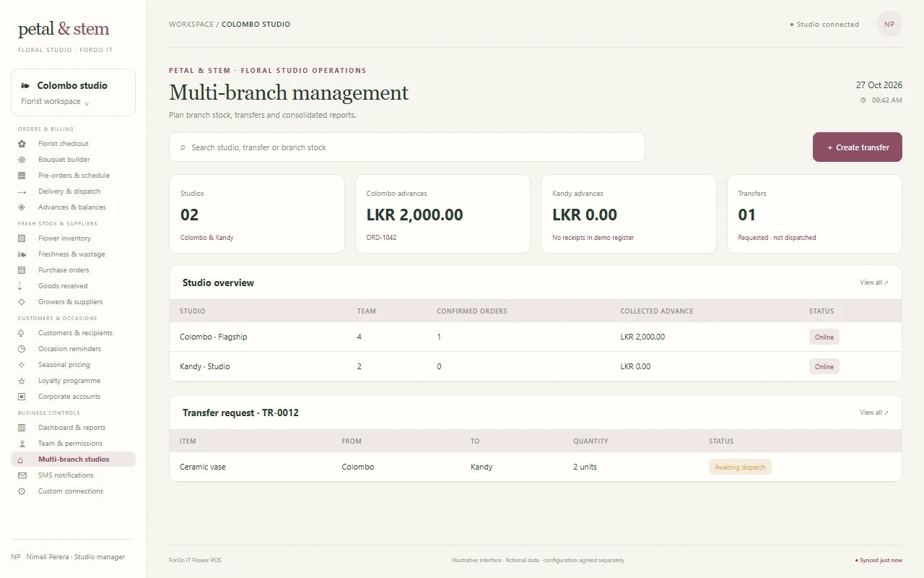Click the NP user avatar in header
This screenshot has width=924, height=578.
[x=889, y=24]
